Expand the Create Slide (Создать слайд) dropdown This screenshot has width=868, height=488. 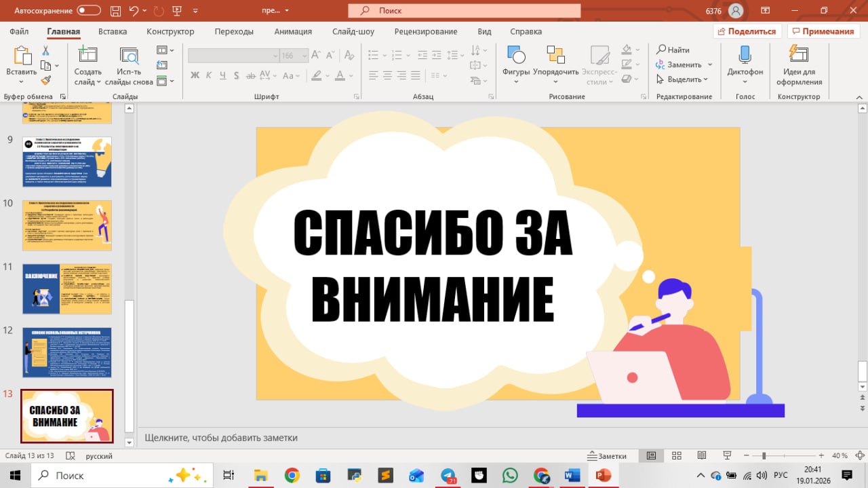coord(98,82)
